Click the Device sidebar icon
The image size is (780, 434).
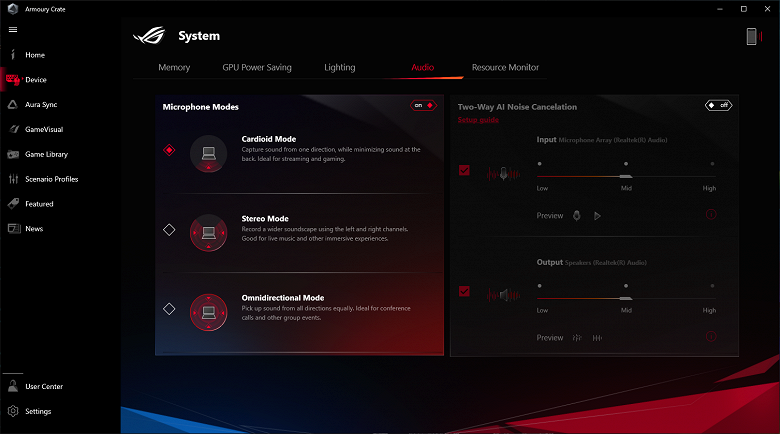pyautogui.click(x=13, y=79)
